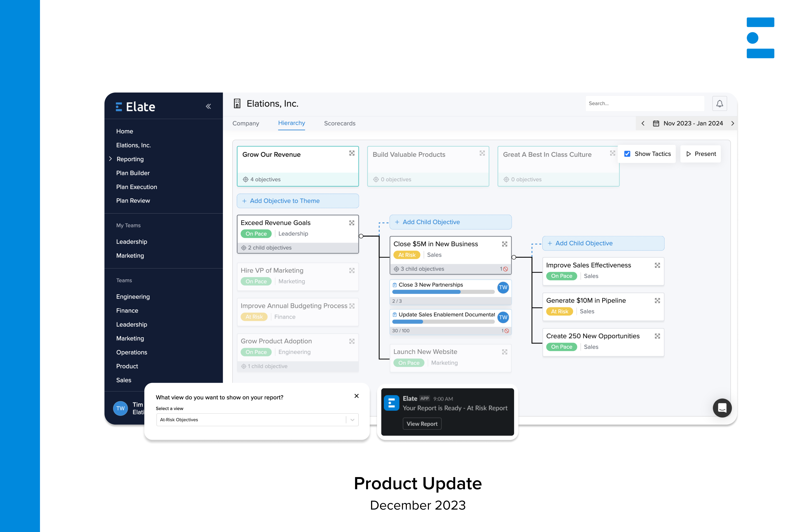Expand the Grow Our Revenue theme card
This screenshot has width=796, height=532.
pyautogui.click(x=352, y=153)
